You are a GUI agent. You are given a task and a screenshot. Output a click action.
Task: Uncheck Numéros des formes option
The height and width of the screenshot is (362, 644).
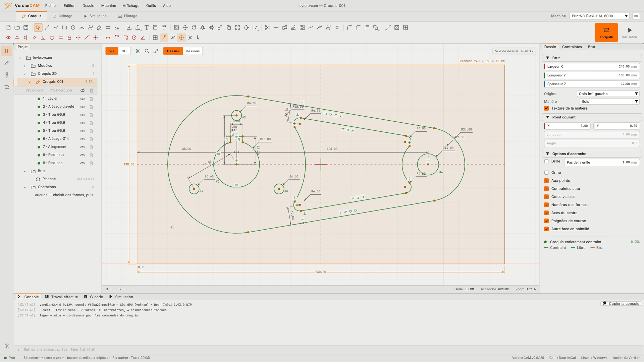546,205
